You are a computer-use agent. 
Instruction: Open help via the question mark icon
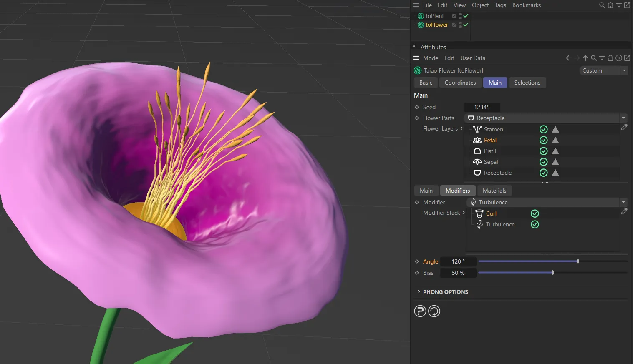420,311
